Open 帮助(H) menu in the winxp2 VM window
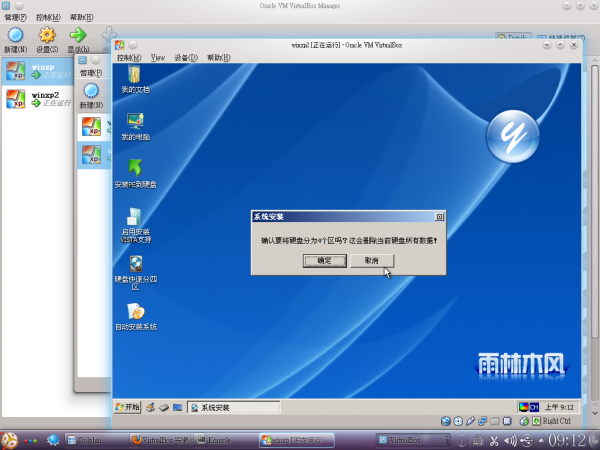 tap(218, 57)
